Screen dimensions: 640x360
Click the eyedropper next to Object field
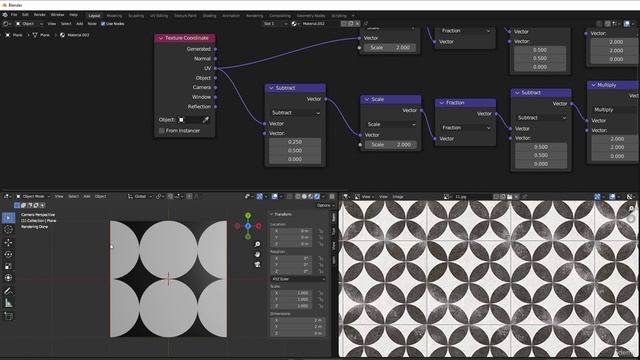(x=206, y=120)
